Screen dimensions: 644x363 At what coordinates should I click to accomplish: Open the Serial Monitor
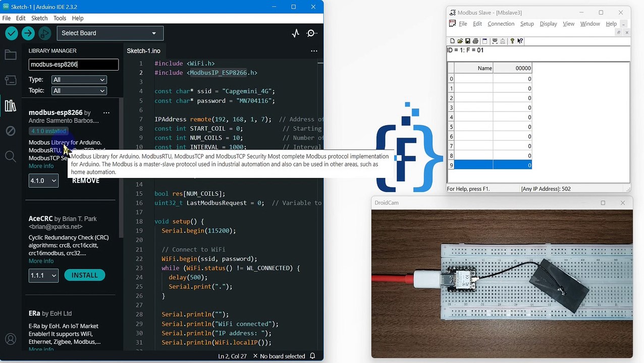click(312, 33)
